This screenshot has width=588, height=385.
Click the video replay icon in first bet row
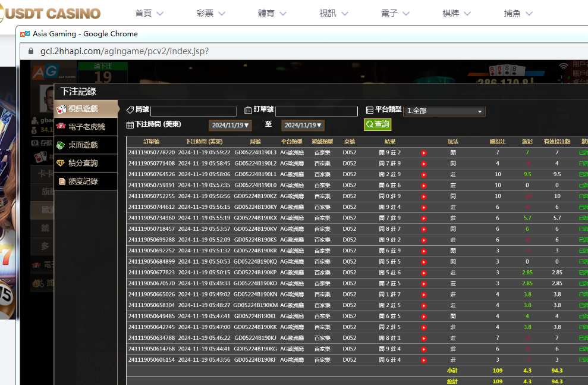coord(424,153)
